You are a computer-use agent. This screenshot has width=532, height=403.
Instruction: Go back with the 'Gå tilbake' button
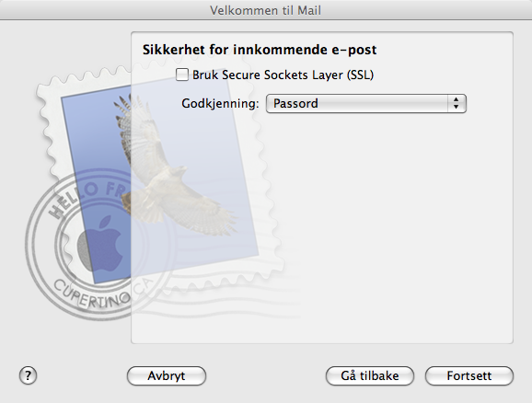point(370,376)
